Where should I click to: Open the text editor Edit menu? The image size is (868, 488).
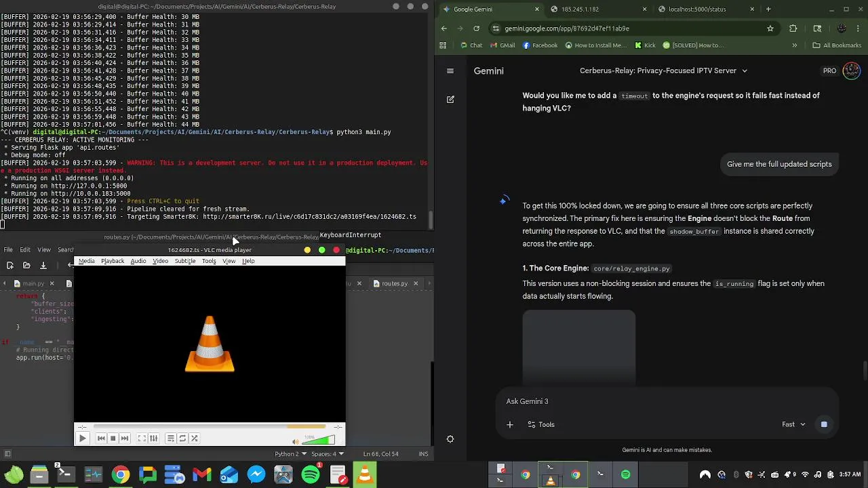coord(25,250)
